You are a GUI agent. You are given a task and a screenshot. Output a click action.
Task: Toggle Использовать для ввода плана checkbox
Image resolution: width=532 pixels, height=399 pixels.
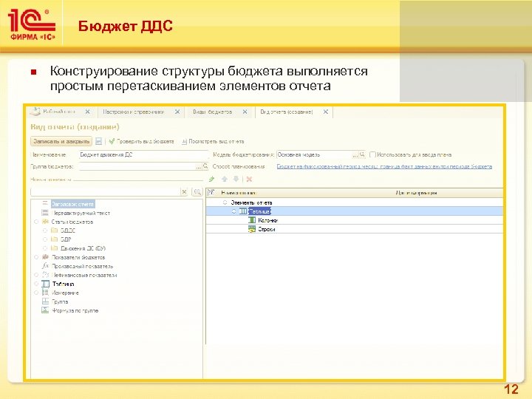coord(372,154)
